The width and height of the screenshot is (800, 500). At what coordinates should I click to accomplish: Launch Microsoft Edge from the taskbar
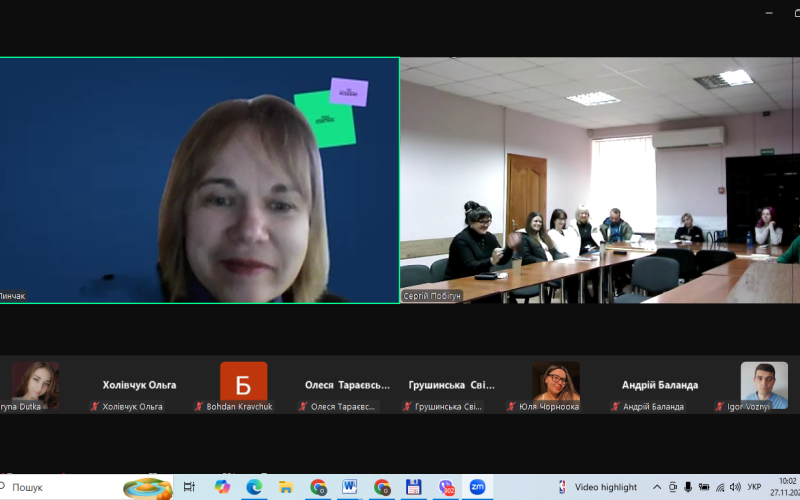pos(254,487)
